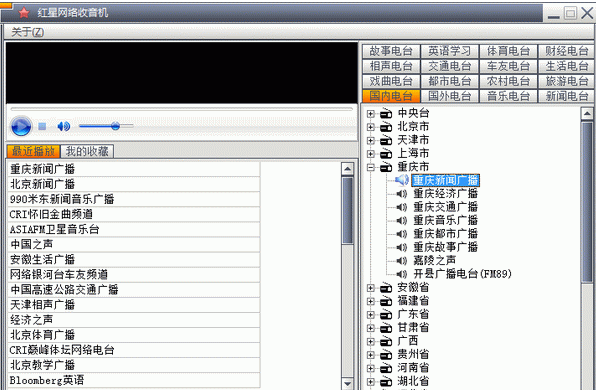Click the red star application icon
Screen dimensions: 596x390
[24, 13]
